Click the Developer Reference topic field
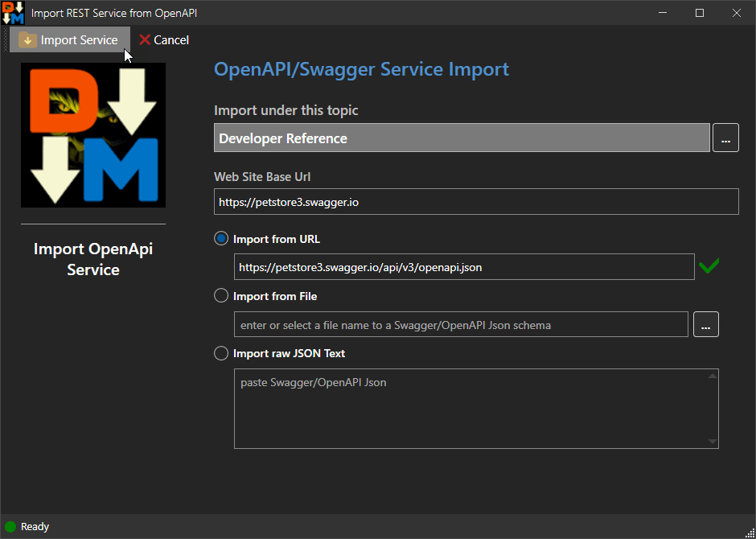 pyautogui.click(x=462, y=138)
